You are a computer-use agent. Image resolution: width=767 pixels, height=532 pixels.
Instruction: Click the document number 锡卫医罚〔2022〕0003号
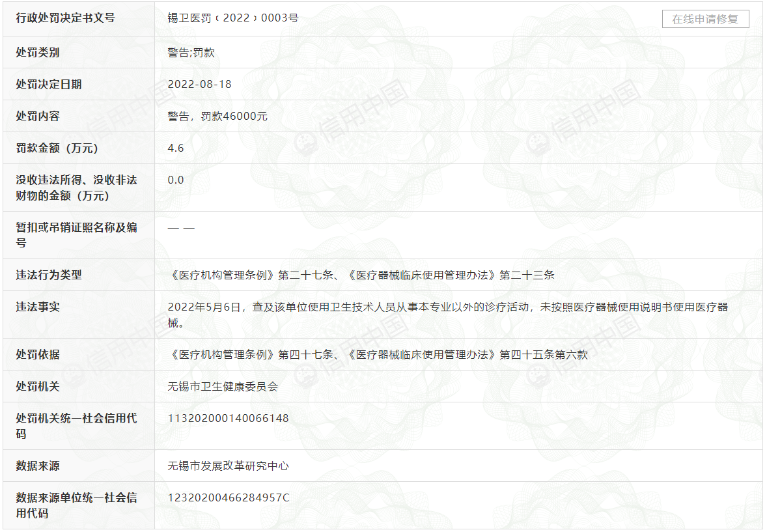[x=233, y=18]
